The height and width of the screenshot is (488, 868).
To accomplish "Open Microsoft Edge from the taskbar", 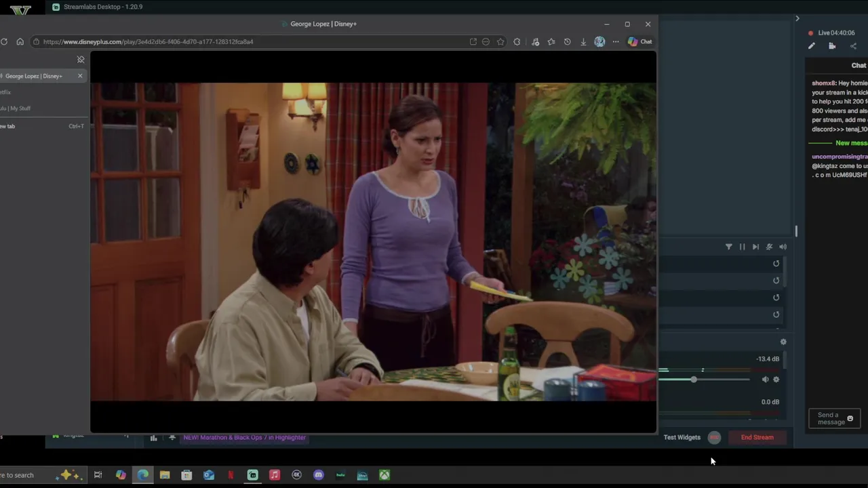I will [142, 475].
